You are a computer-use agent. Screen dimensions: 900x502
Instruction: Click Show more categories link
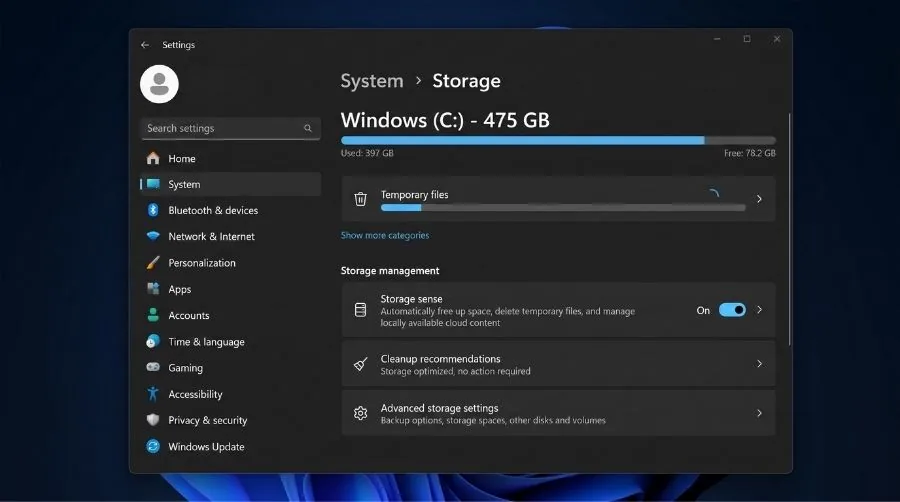point(385,235)
